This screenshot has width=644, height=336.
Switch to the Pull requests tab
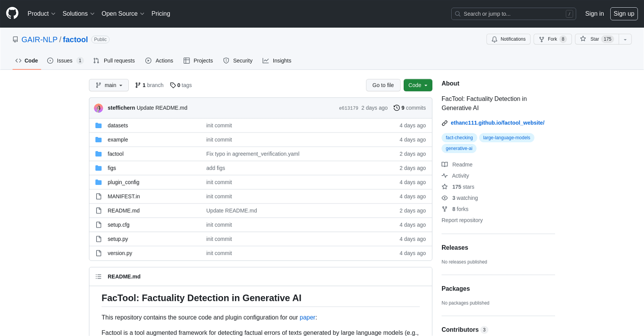[x=114, y=60]
